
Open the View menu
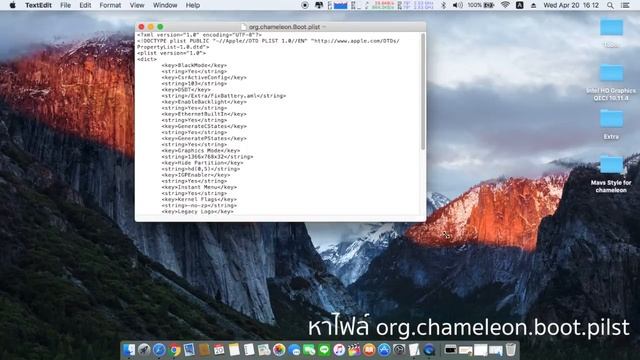tap(137, 5)
